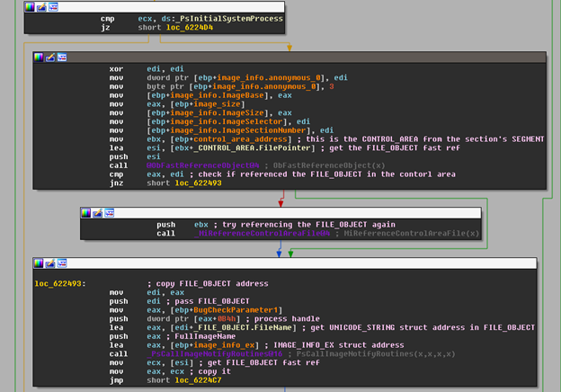Click color icon on the push ebx block
The image size is (561, 392).
click(x=85, y=213)
